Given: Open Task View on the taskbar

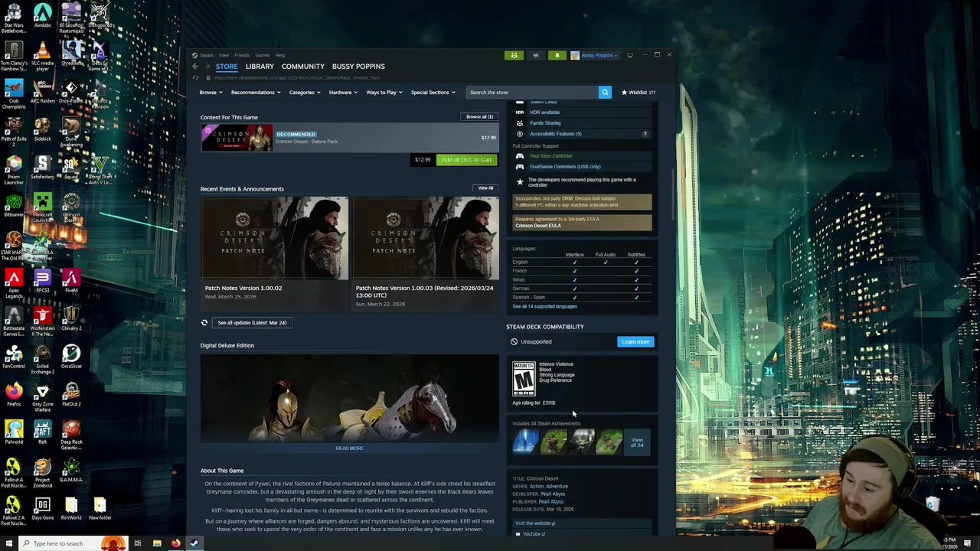Looking at the screenshot, I should point(138,543).
